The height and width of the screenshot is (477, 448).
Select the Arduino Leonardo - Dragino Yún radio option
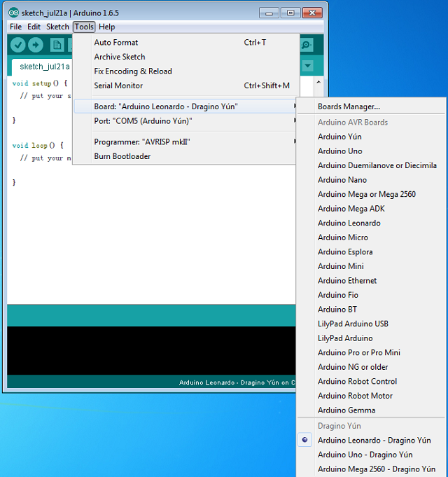(371, 440)
